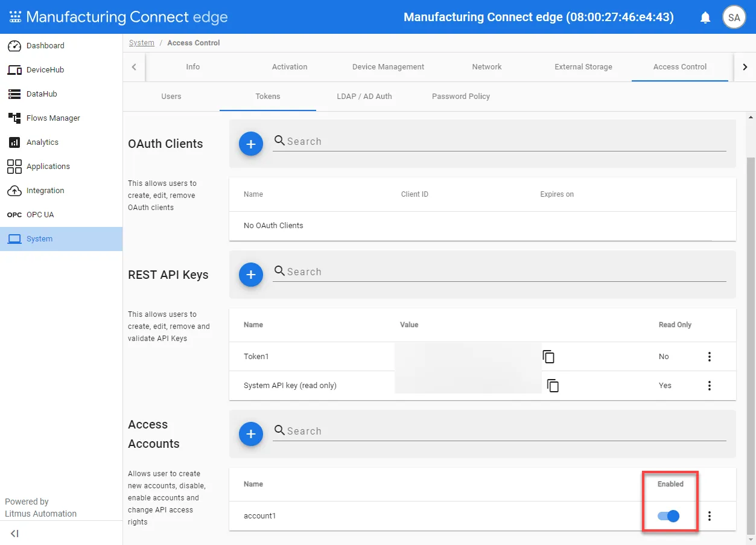This screenshot has width=756, height=545.
Task: Open the Token1 row options menu
Action: click(710, 357)
